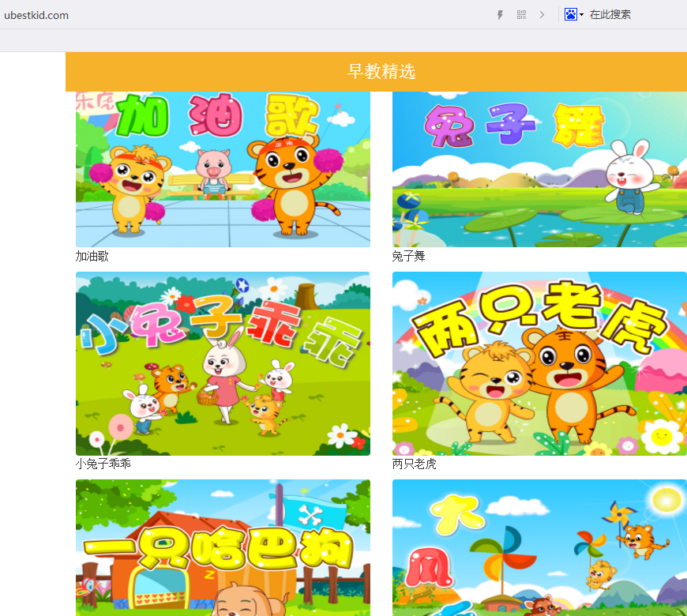687x616 pixels.
Task: Open the 大风车 windmill video thumbnail
Action: tap(539, 547)
